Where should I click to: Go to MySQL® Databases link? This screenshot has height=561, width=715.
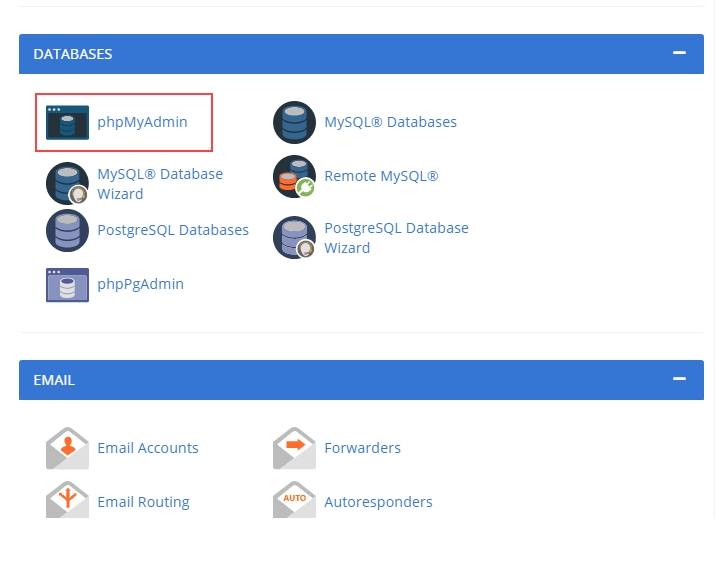[x=390, y=122]
